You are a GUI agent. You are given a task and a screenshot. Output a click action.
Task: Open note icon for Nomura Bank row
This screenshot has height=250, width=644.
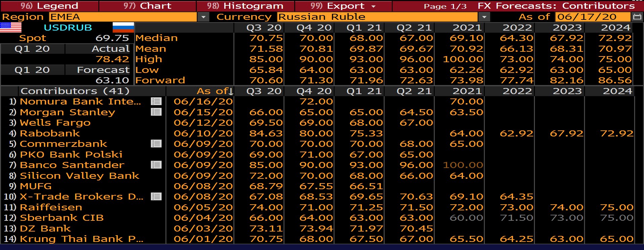[x=156, y=101]
